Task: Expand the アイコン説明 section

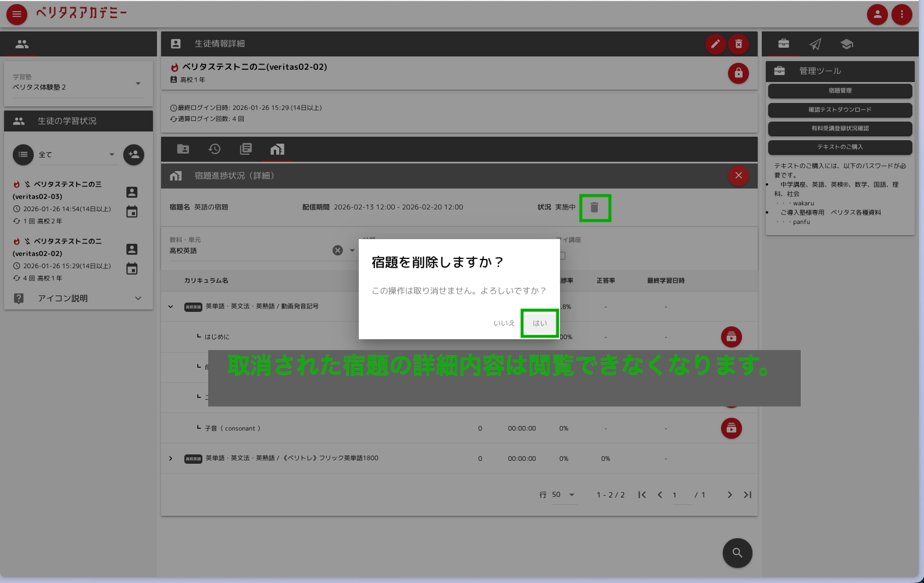Action: pyautogui.click(x=79, y=298)
